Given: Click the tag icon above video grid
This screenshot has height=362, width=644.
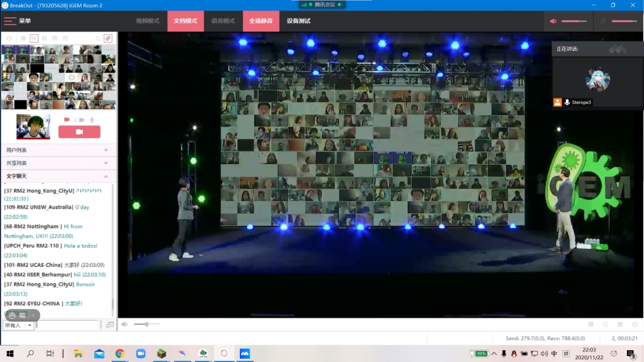Looking at the screenshot, I should click(108, 39).
